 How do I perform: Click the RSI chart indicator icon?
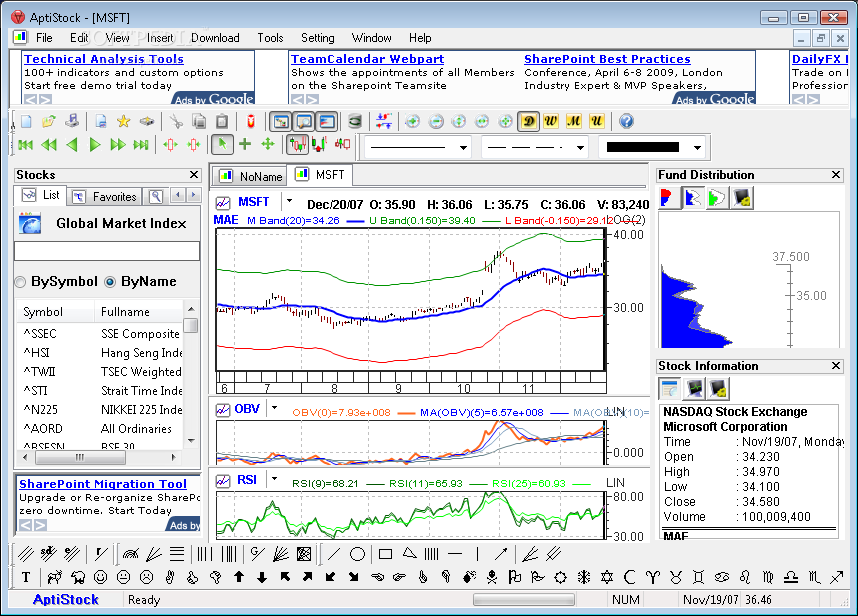pos(223,480)
